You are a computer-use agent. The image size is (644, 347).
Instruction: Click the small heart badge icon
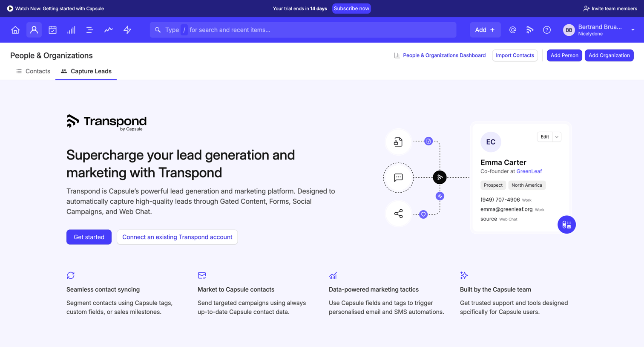(x=423, y=214)
